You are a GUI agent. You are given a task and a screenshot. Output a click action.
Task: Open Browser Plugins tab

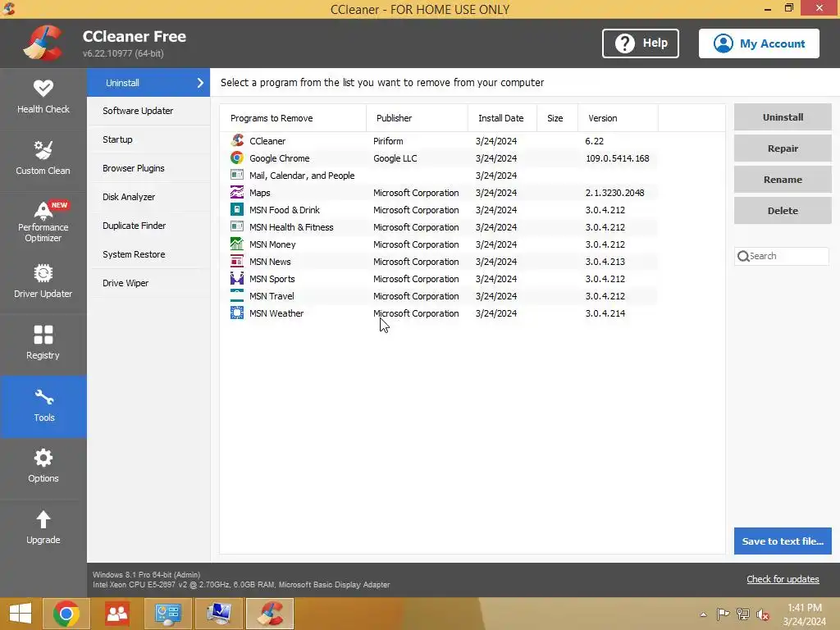pos(148,168)
